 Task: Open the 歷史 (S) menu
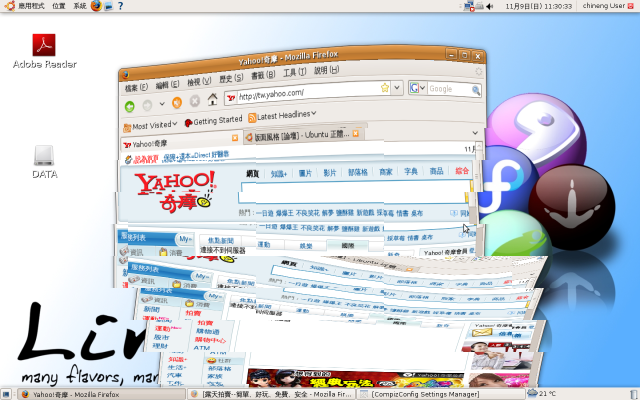[231, 78]
